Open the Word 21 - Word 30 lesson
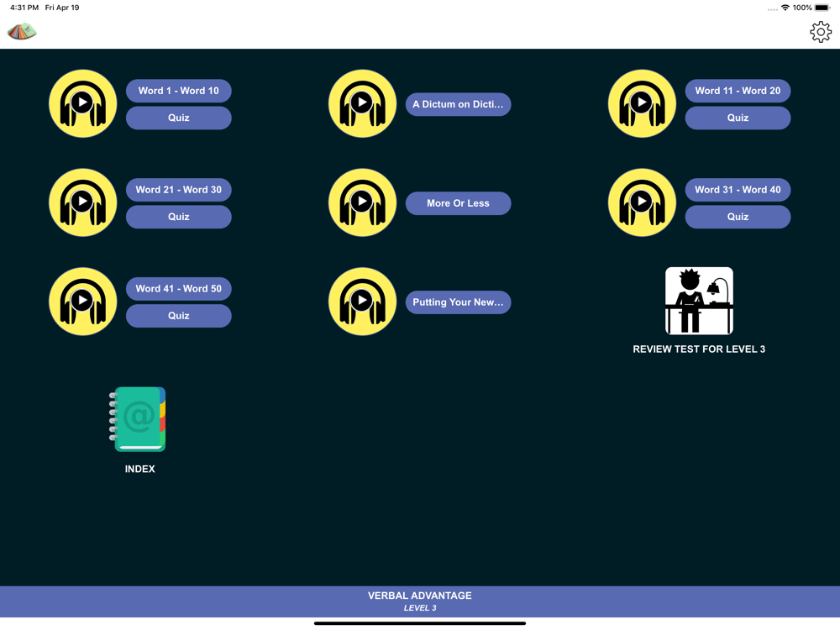The height and width of the screenshot is (630, 840). pos(178,190)
